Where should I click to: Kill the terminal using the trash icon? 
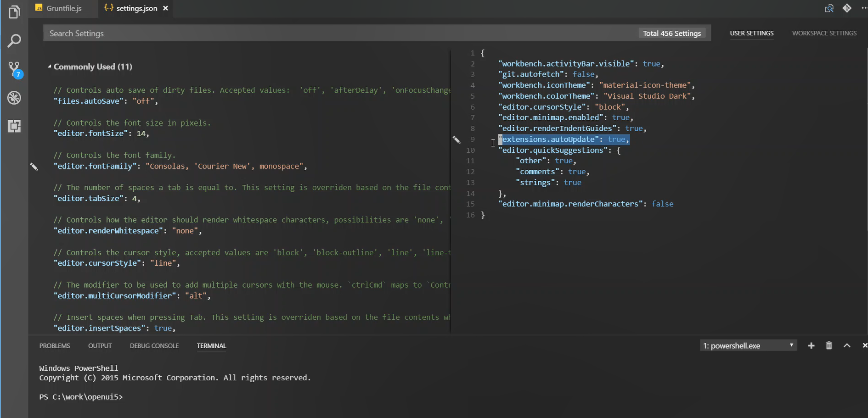829,346
